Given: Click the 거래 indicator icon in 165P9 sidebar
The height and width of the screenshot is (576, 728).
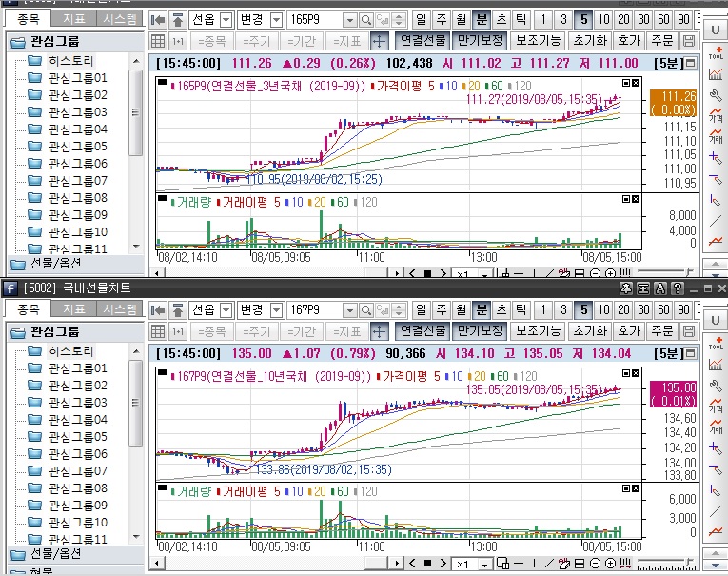Looking at the screenshot, I should [x=716, y=136].
